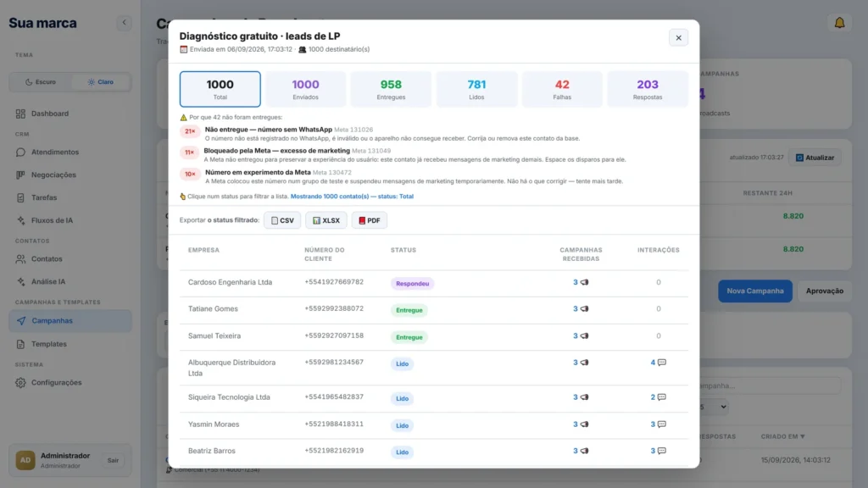Open the dropdown behind the dialog's right edge
This screenshot has height=488, width=868.
tap(714, 408)
